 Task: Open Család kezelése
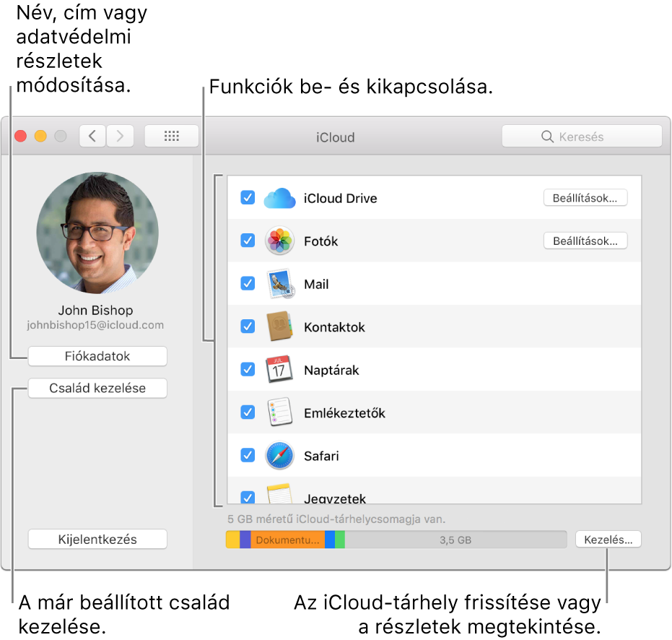coord(97,388)
